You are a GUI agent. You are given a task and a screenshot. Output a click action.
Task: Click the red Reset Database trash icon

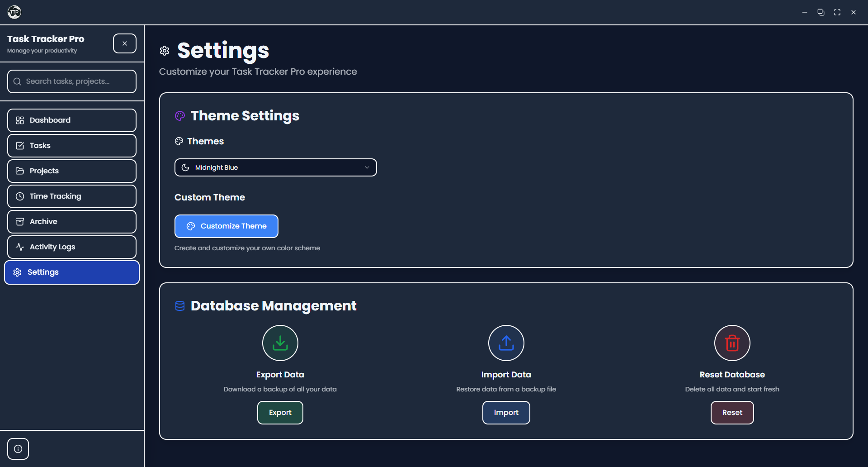click(732, 343)
